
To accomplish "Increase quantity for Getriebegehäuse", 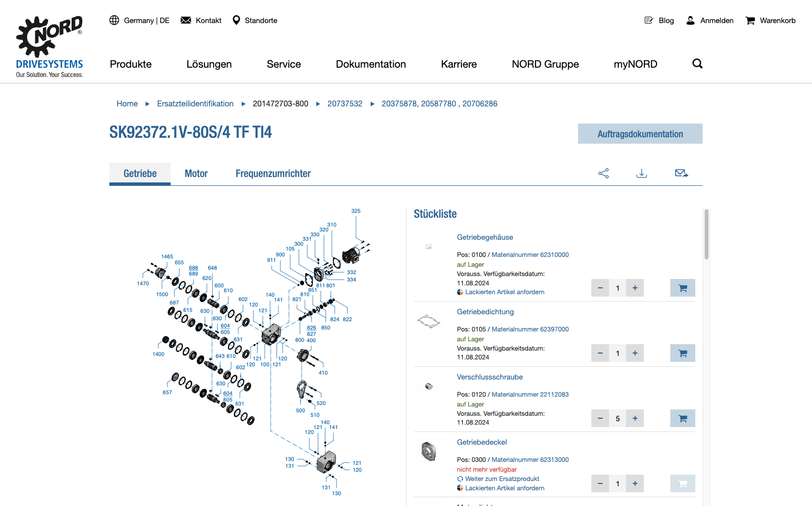I will point(635,288).
